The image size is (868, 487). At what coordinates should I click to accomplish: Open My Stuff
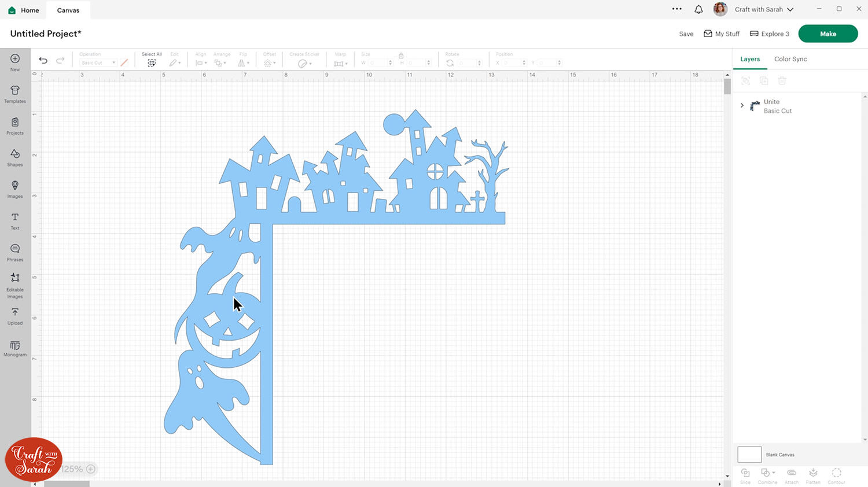tap(722, 34)
